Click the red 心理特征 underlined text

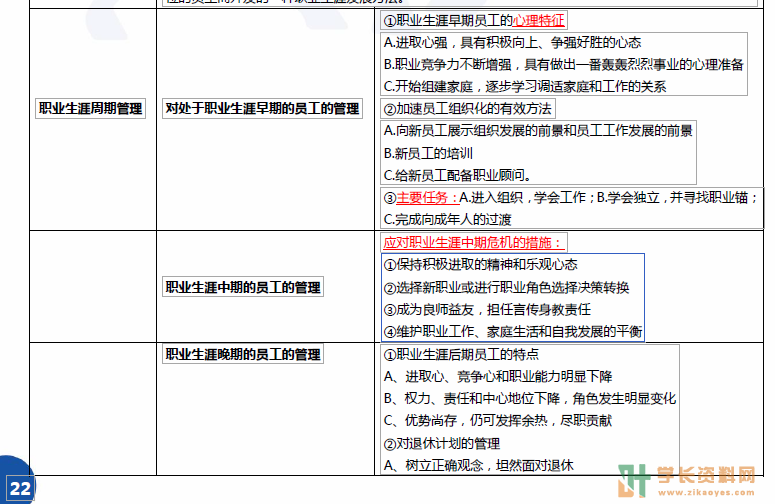(538, 21)
